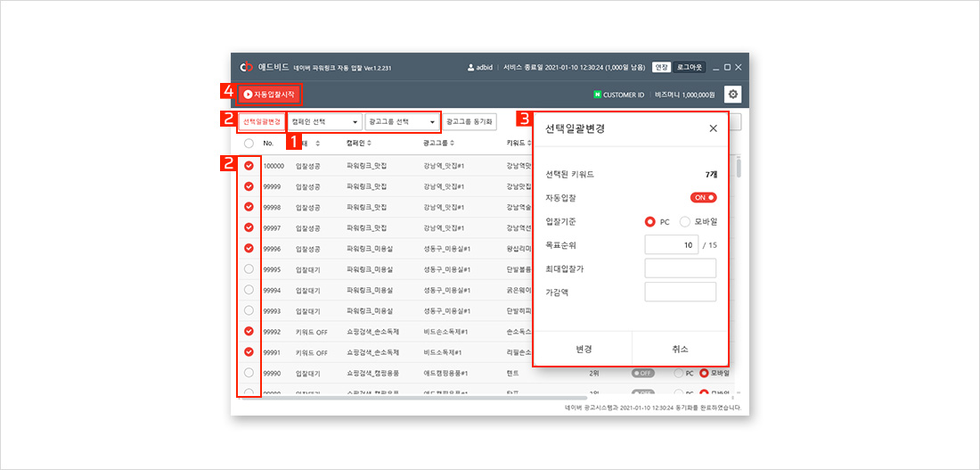The image size is (980, 470).
Task: Check the row 99994 checkbox
Action: click(249, 290)
